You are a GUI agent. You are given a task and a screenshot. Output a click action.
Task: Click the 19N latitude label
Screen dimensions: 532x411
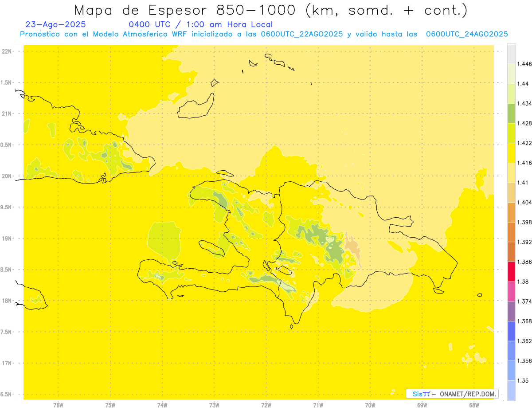[x=7, y=239]
